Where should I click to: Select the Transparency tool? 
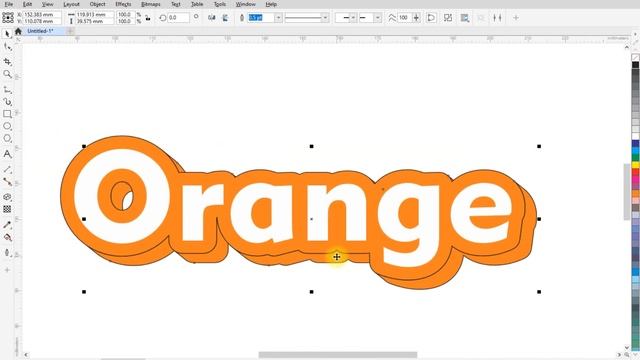tap(7, 209)
